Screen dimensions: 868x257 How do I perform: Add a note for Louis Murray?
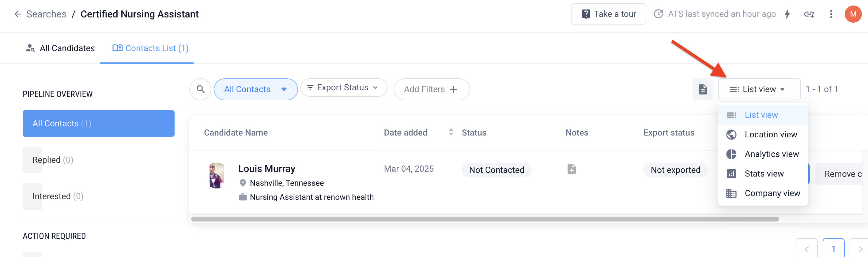(x=572, y=169)
